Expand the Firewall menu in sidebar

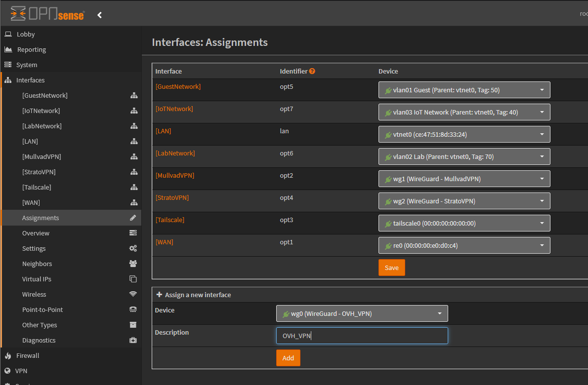[28, 355]
